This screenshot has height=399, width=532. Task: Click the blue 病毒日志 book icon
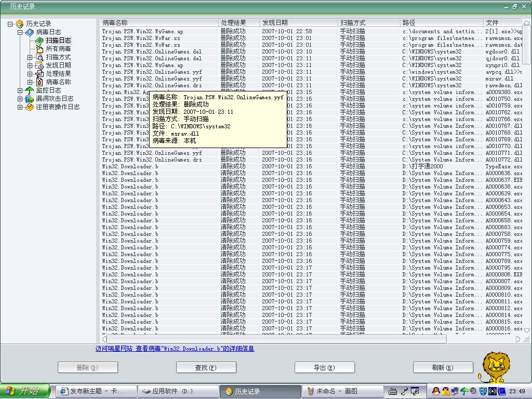[30, 32]
